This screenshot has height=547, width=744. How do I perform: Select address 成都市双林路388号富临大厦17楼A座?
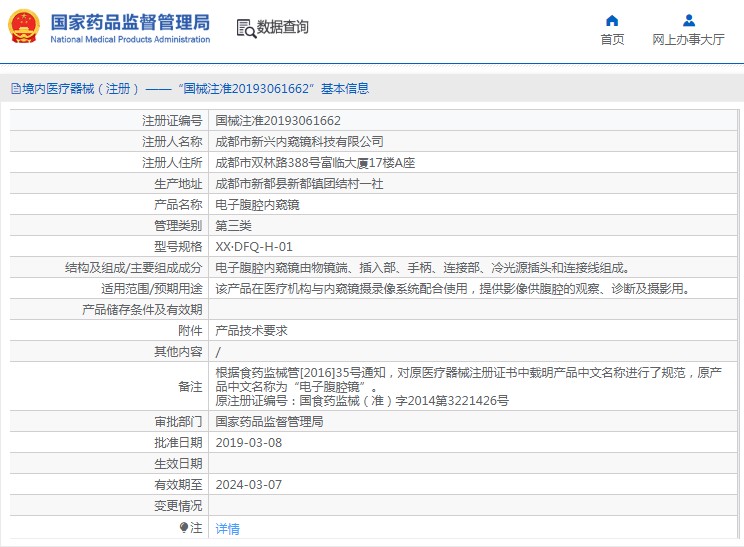click(315, 163)
